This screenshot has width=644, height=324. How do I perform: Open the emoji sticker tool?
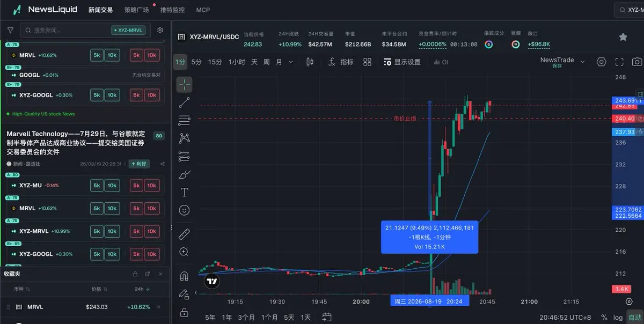(x=184, y=210)
